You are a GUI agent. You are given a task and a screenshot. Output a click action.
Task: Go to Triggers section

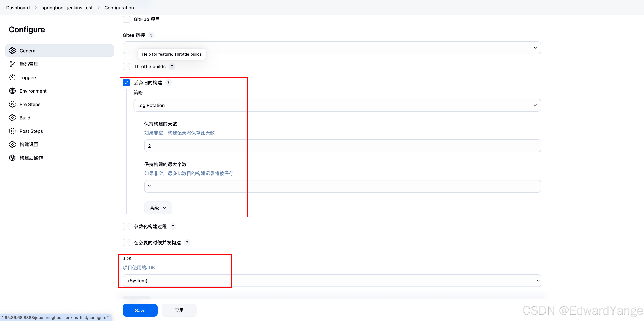click(60, 77)
